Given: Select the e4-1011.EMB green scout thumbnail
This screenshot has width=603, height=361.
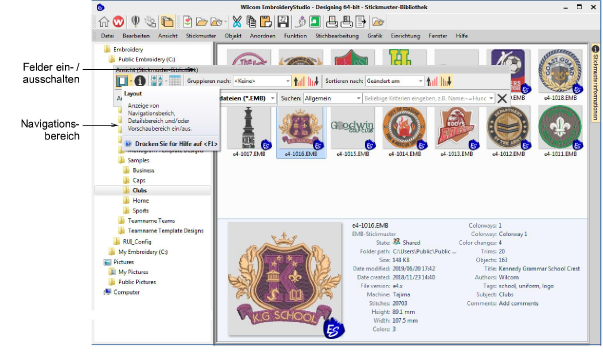Looking at the screenshot, I should click(560, 128).
